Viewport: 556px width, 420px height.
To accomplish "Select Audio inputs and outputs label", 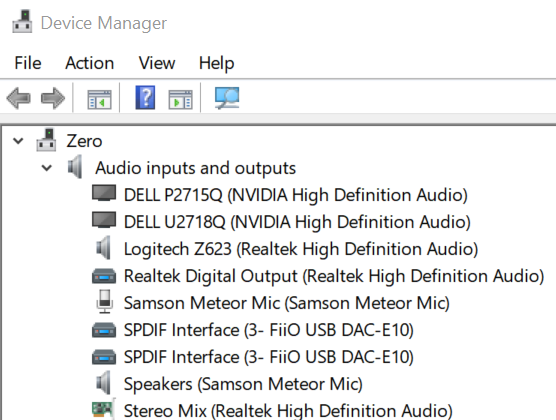I will [x=195, y=168].
